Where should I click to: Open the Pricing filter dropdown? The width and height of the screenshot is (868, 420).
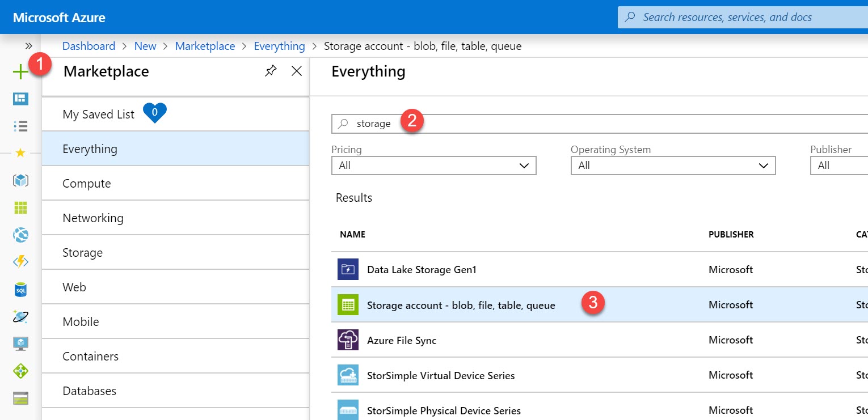point(434,166)
